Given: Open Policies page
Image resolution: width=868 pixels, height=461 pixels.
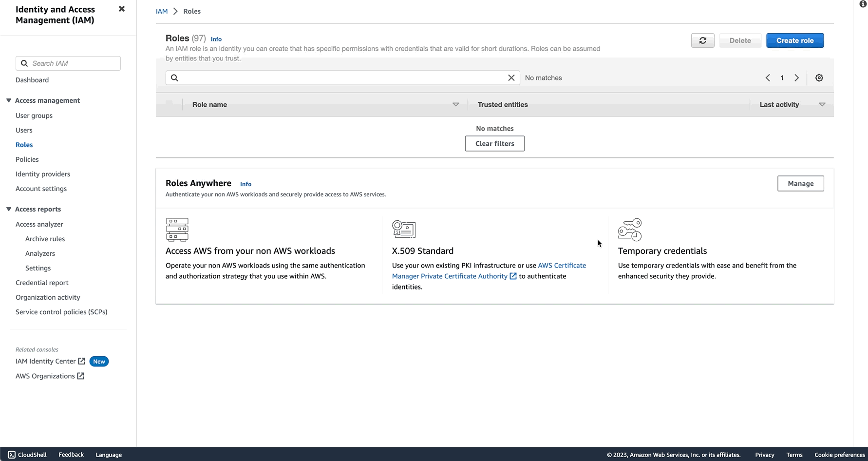Looking at the screenshot, I should coord(27,159).
